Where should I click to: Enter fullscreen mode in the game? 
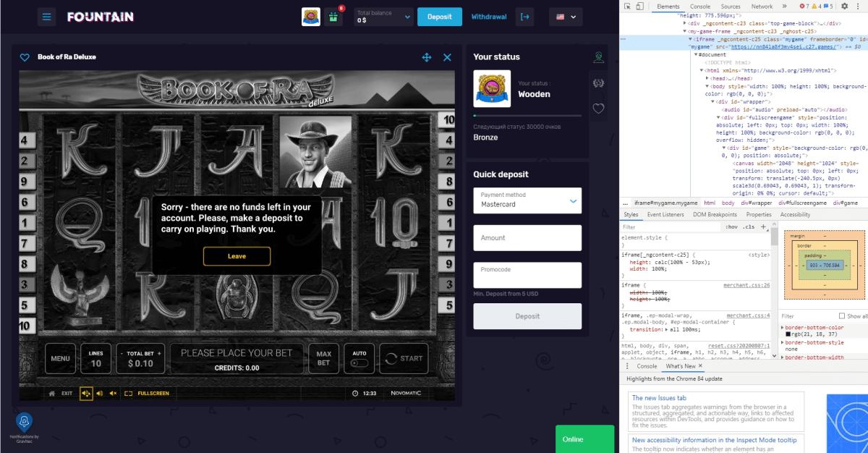[147, 394]
